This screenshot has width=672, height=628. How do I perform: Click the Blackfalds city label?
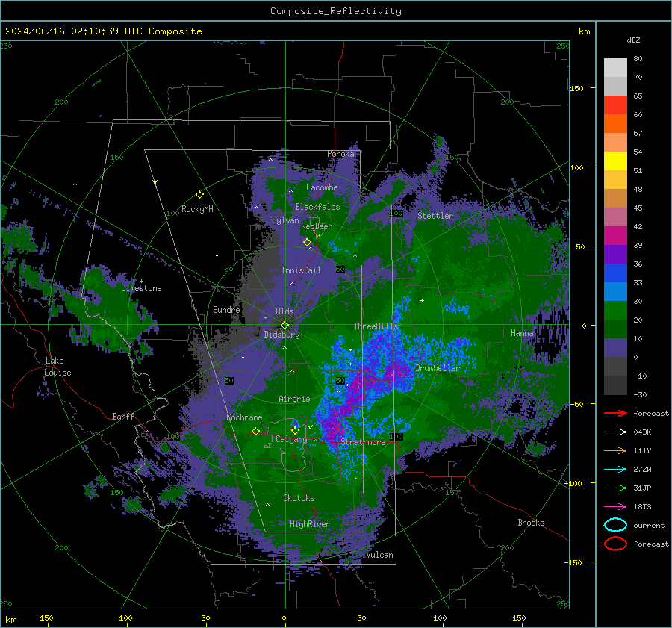coord(317,207)
